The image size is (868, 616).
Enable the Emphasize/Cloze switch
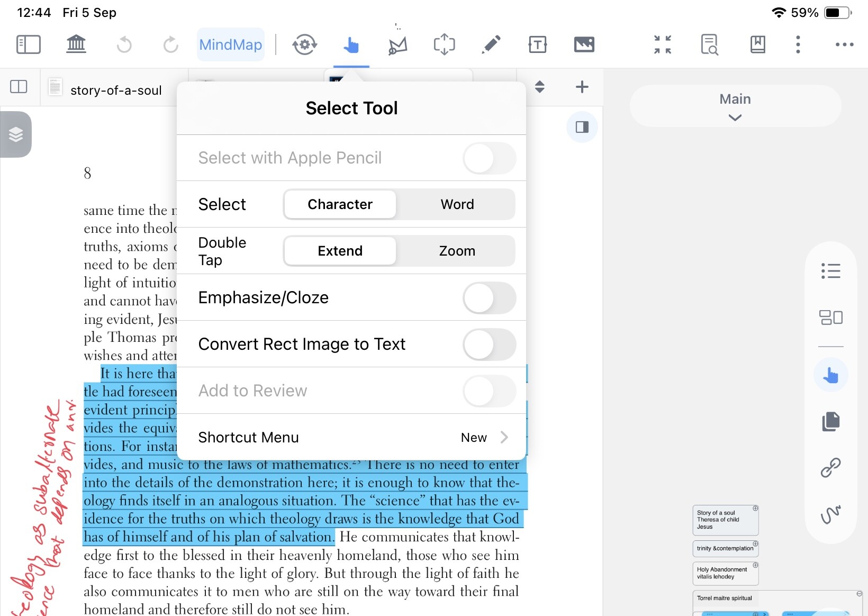489,298
